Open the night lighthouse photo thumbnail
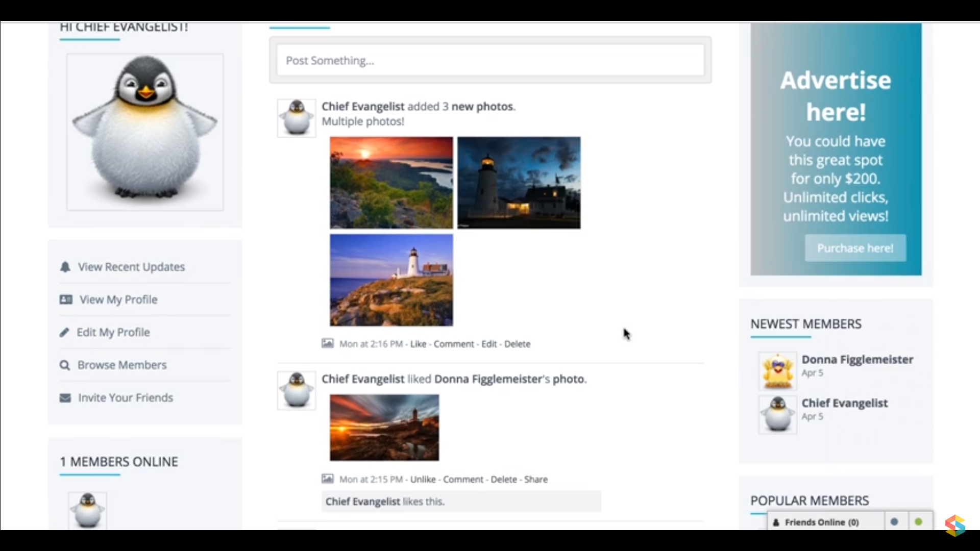 click(519, 183)
